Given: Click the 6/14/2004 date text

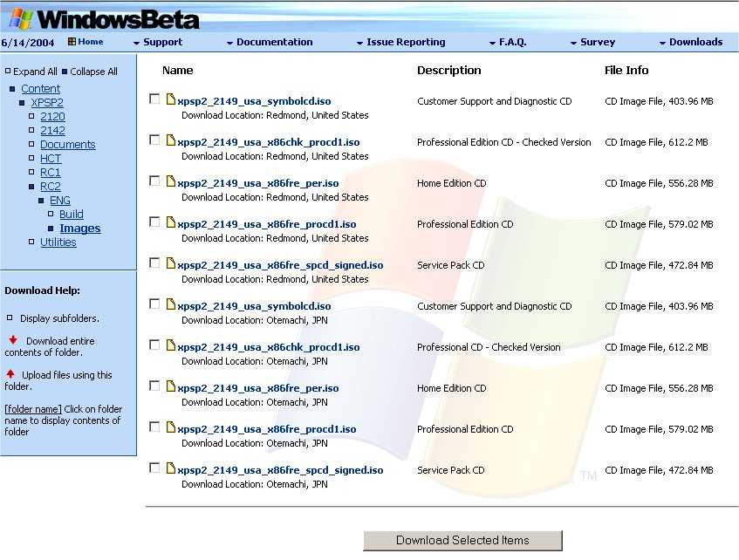Looking at the screenshot, I should 28,43.
